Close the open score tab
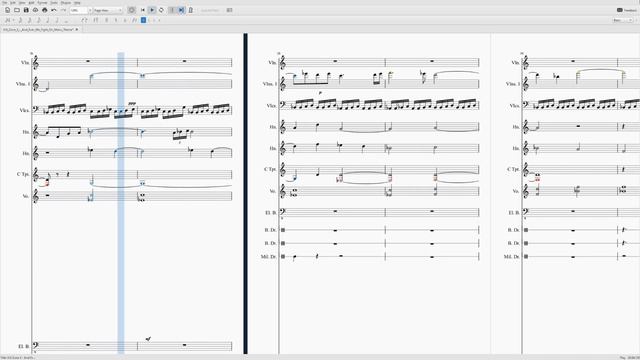The width and height of the screenshot is (640, 360). point(77,29)
